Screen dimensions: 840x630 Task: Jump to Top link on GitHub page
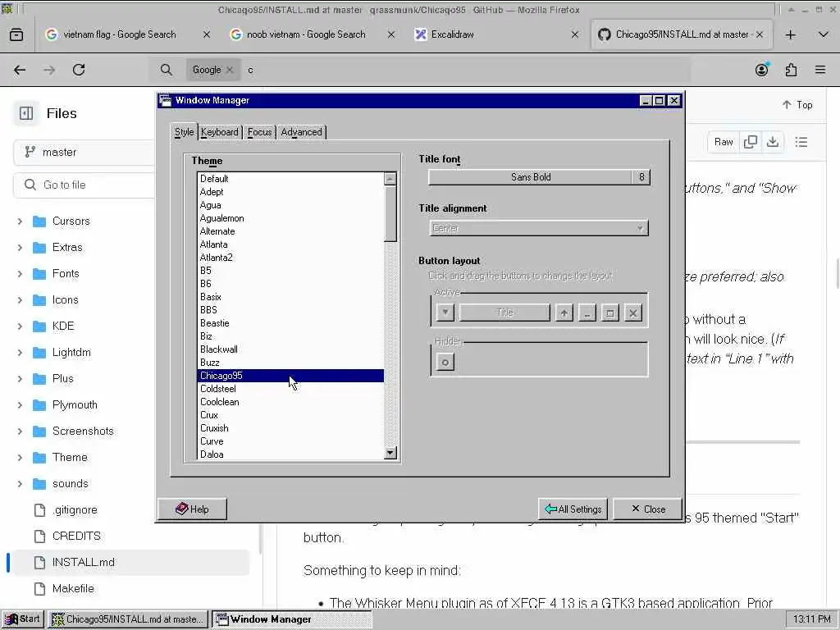[x=797, y=105]
